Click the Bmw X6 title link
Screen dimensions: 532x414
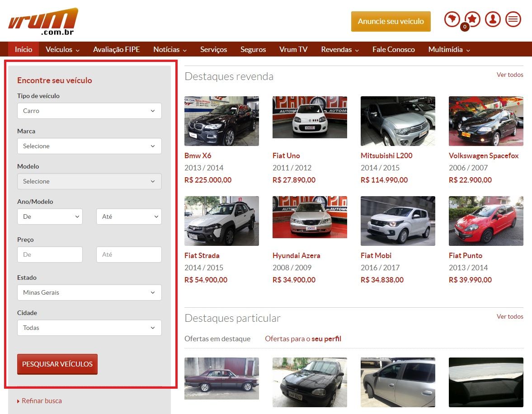198,156
